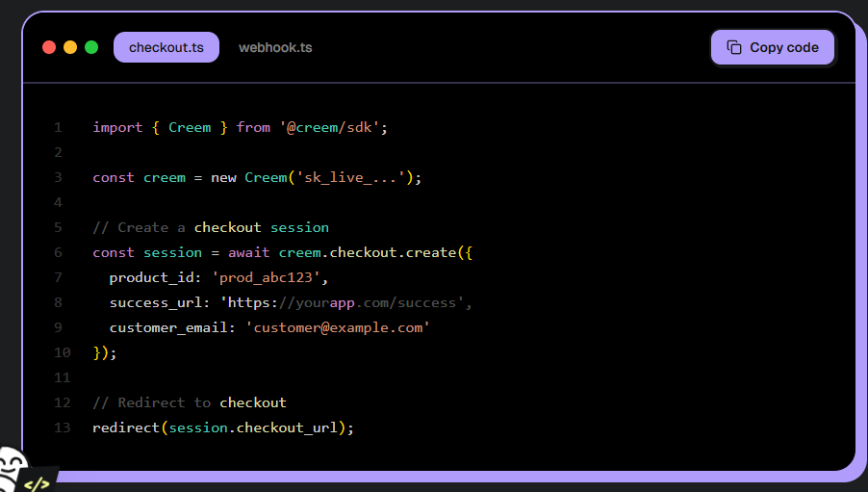Click the product_id property name
This screenshot has width=868, height=492.
[x=152, y=277]
